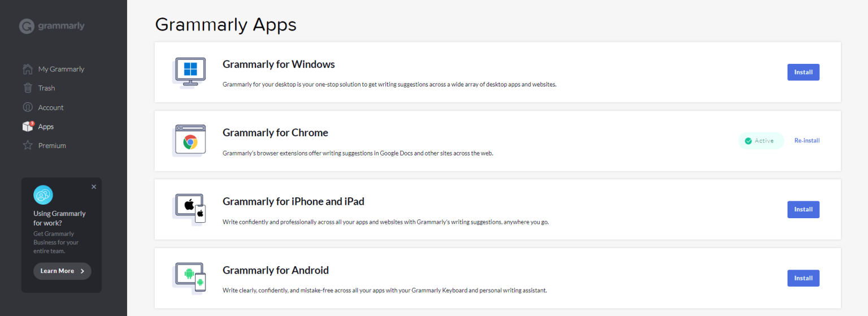Install Grammarly for Android

pyautogui.click(x=803, y=278)
